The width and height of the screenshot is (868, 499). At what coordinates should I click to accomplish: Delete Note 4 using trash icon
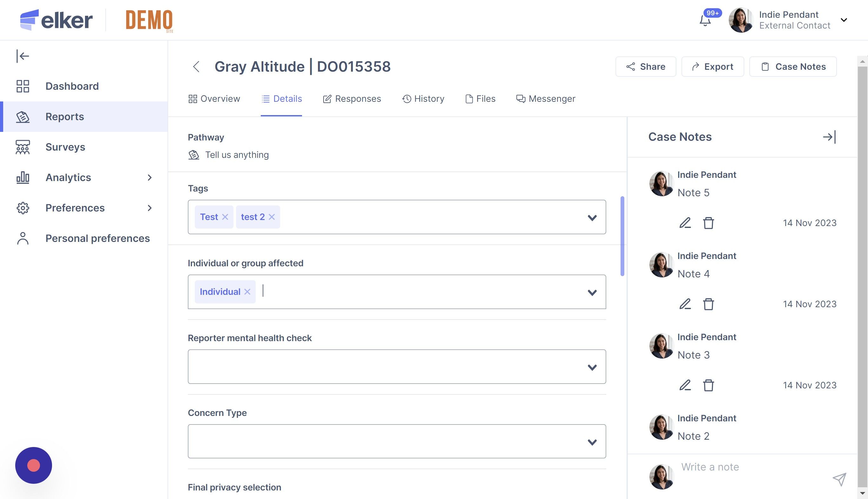coord(708,304)
